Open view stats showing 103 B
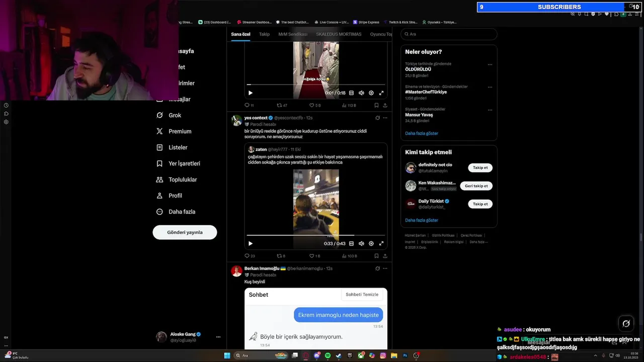 (x=349, y=256)
